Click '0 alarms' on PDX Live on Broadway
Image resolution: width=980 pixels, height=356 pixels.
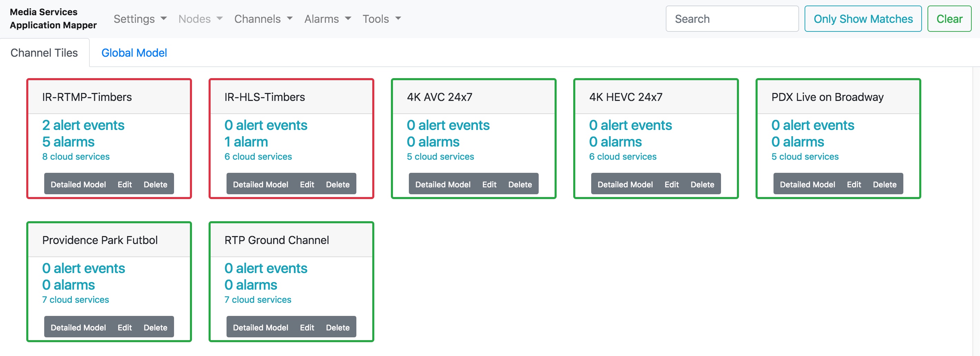point(797,142)
